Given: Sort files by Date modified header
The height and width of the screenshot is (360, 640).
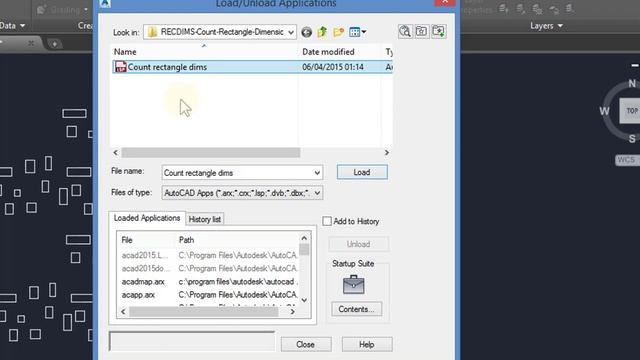Looking at the screenshot, I should point(340,52).
